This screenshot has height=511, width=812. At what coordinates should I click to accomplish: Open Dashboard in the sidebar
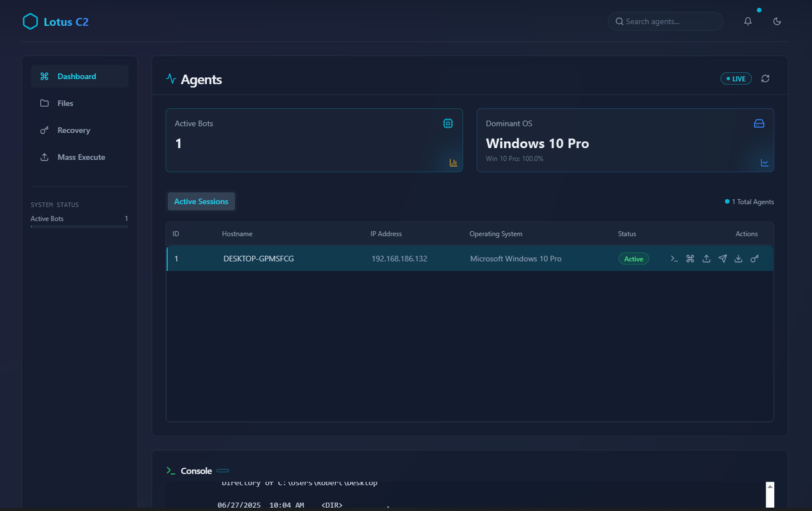[x=80, y=76]
